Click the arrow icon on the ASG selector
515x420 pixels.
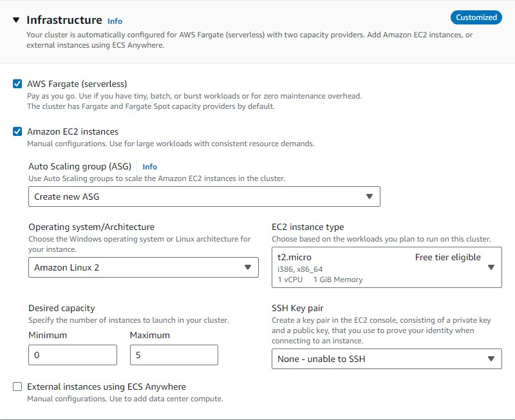371,196
